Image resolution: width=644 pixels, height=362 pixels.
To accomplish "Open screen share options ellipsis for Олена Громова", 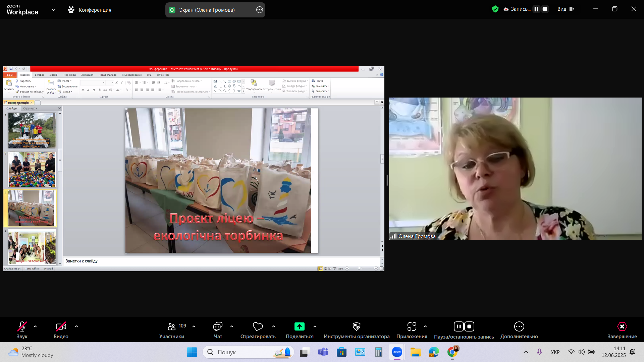I will (259, 10).
